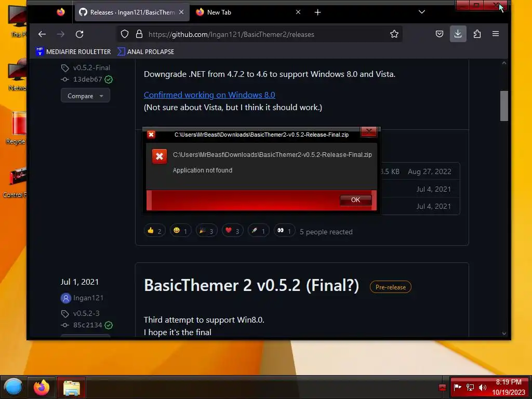Open the Recycle Bin desktop icon
Screen dimensions: 532x399
pyautogui.click(x=16, y=128)
